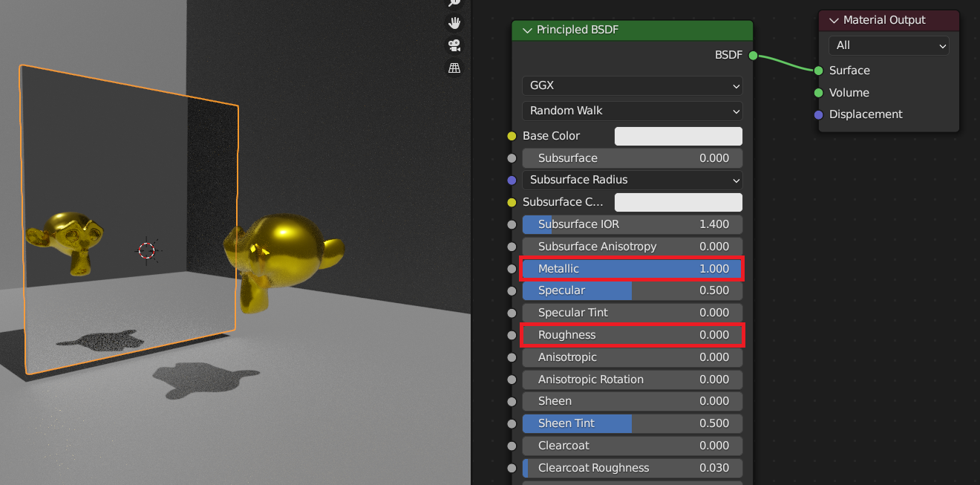This screenshot has height=485, width=980.
Task: Open the Base Color swatch picker
Action: click(x=679, y=136)
